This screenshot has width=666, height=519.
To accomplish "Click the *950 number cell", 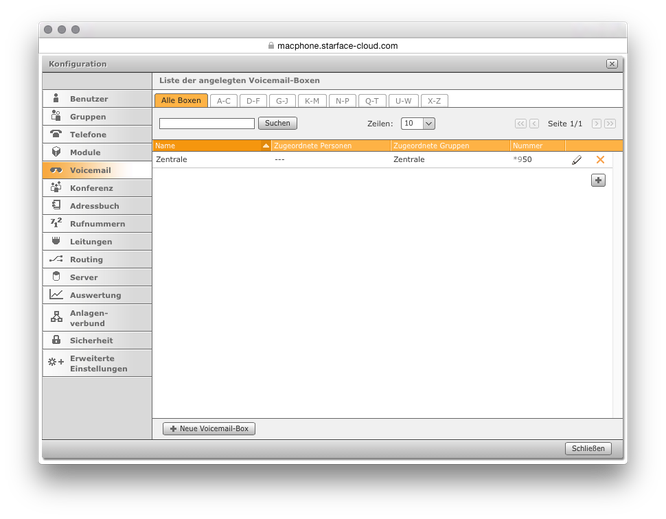I will point(522,159).
